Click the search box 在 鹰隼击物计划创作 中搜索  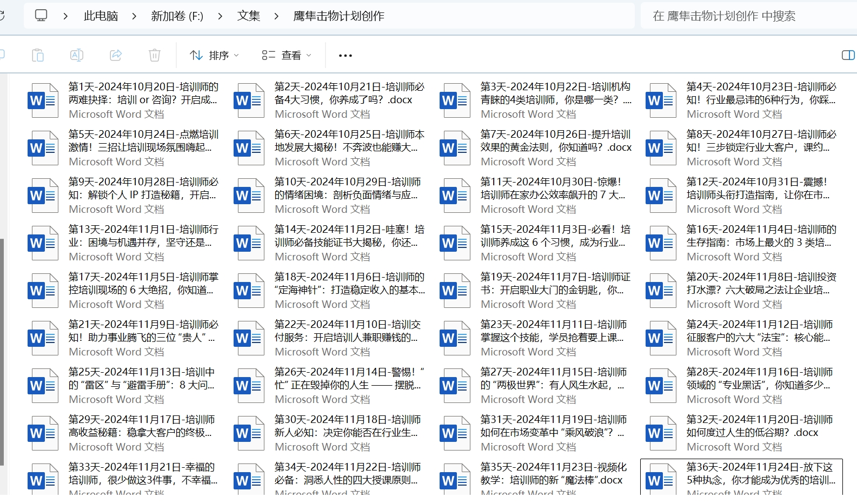pos(748,16)
